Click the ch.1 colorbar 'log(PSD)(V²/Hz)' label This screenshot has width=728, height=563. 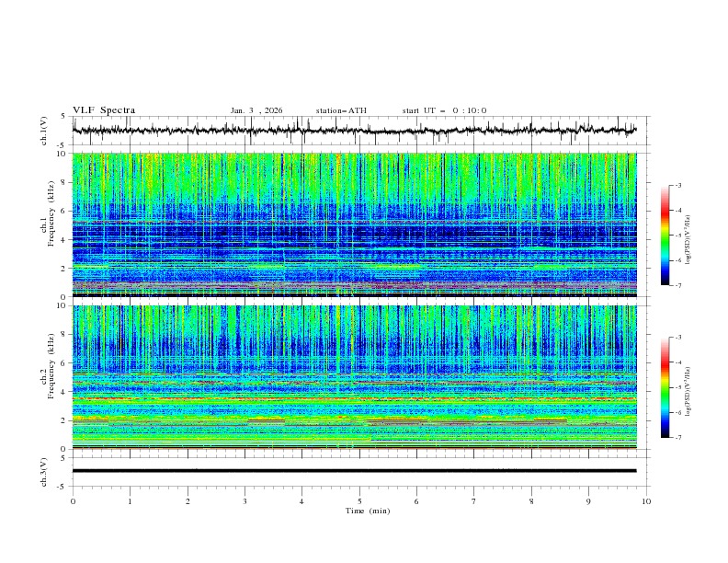coord(688,240)
